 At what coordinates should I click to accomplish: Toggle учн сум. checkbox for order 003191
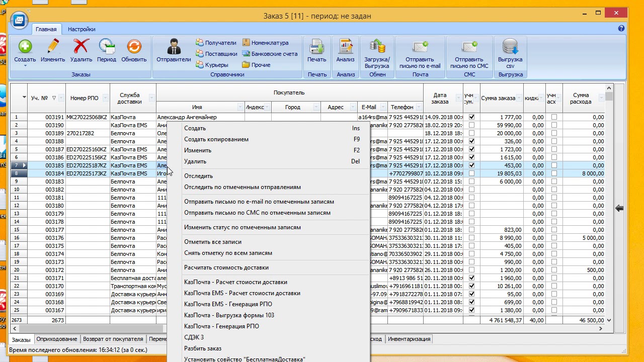pyautogui.click(x=471, y=117)
